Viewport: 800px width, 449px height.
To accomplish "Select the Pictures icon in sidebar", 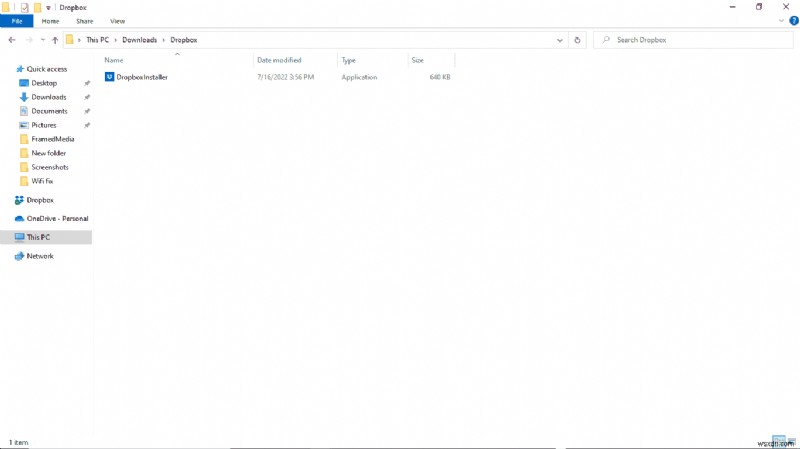I will click(x=23, y=125).
